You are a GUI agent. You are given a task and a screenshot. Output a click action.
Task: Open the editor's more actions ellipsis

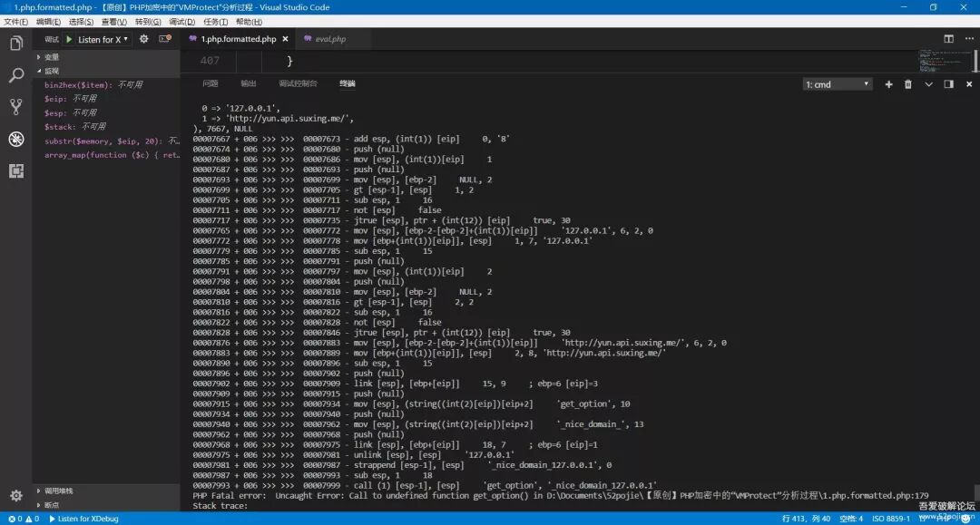pos(969,39)
